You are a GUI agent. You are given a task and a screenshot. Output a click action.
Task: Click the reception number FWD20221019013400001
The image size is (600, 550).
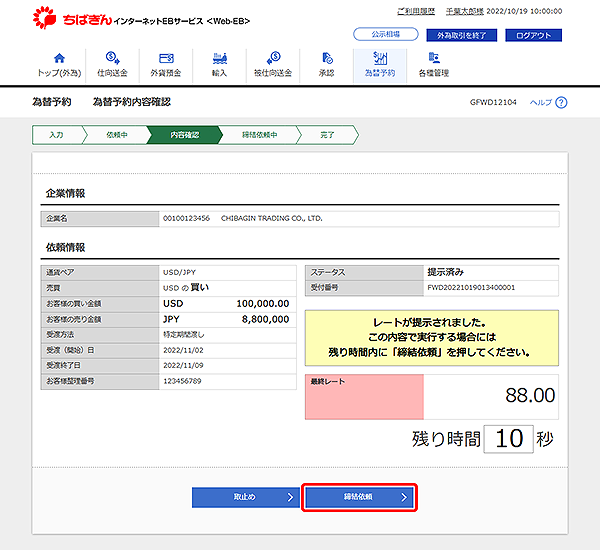[x=471, y=287]
